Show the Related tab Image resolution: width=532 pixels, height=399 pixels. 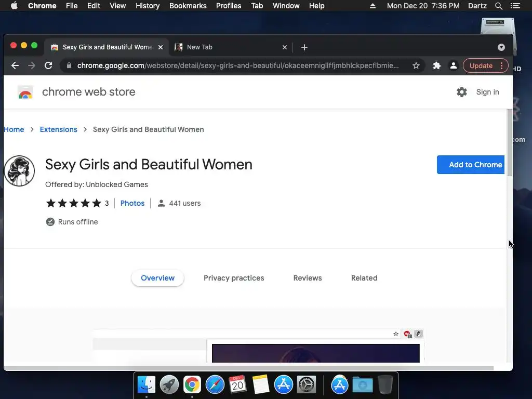pyautogui.click(x=364, y=278)
